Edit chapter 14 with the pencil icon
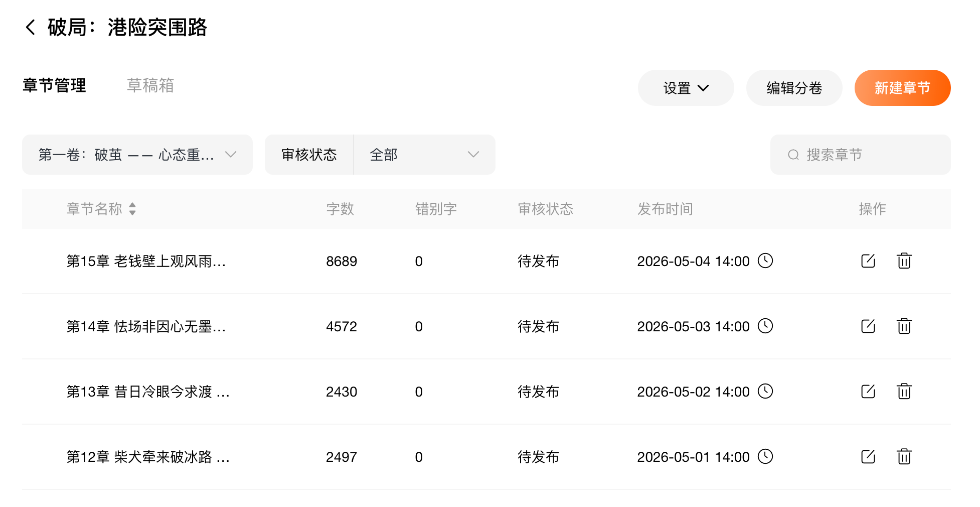Screen dimensions: 980x507 868,326
